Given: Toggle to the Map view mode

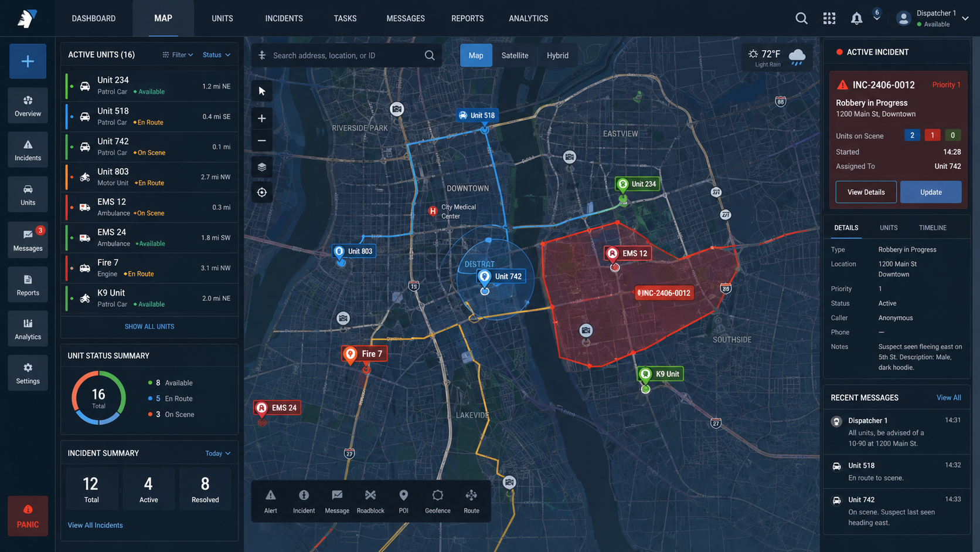Looking at the screenshot, I should pos(476,55).
